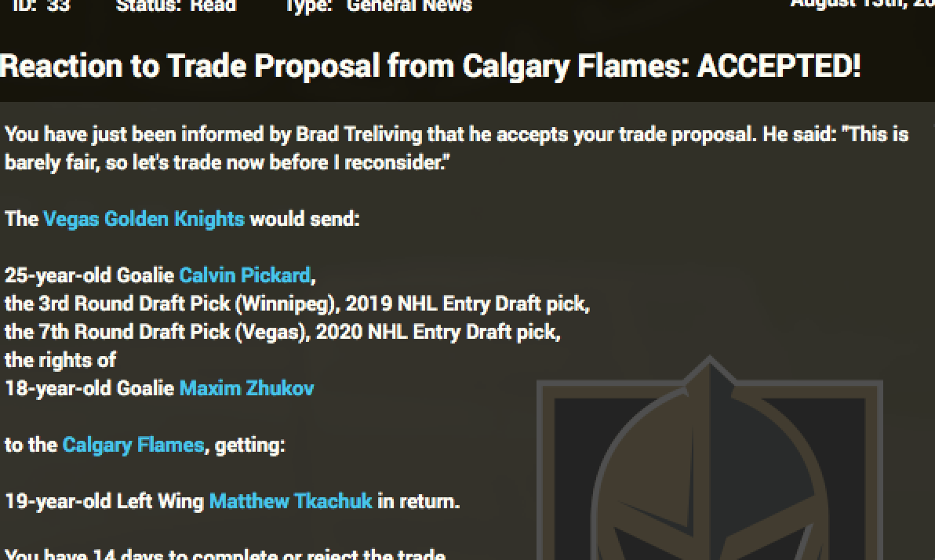Open Calvin Pickard's player profile link
This screenshot has height=560, width=935.
[x=244, y=275]
